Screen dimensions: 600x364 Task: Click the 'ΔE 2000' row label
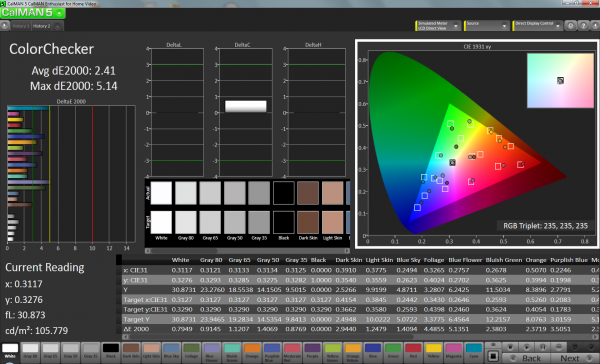(x=136, y=329)
